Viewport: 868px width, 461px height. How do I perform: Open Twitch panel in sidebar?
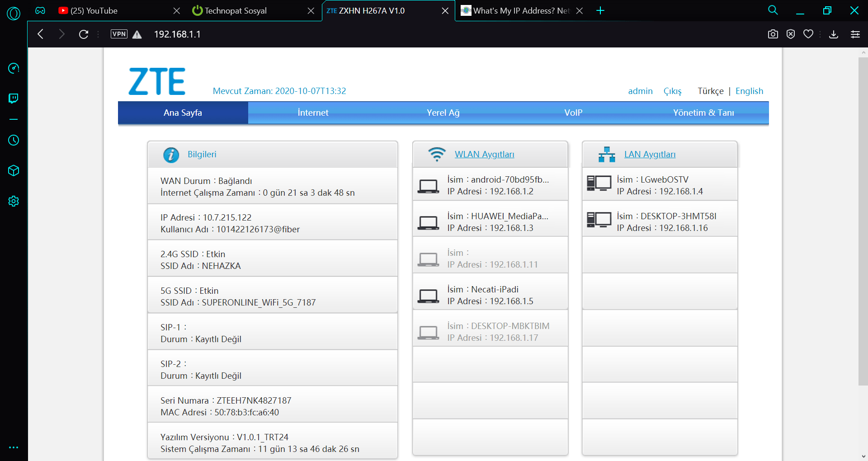pyautogui.click(x=14, y=99)
